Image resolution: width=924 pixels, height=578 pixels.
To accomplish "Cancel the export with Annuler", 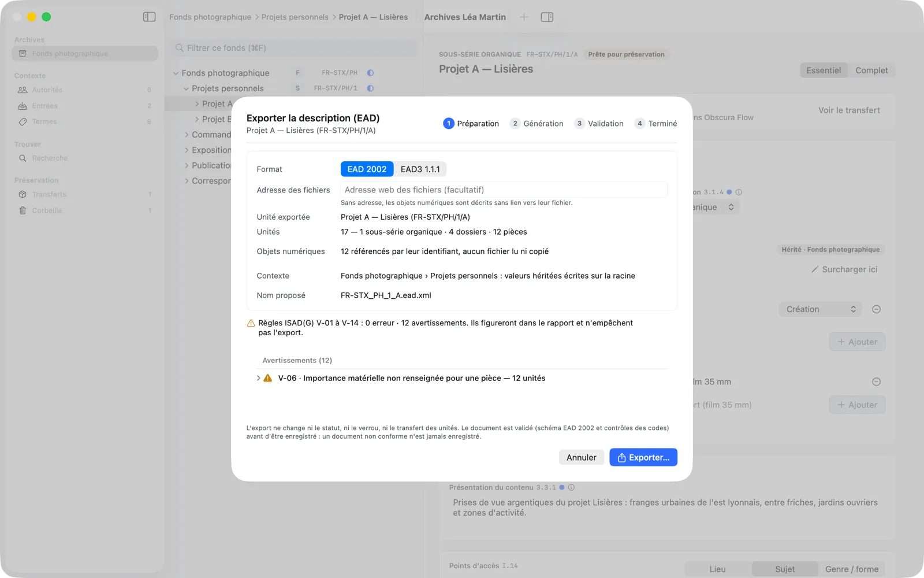I will (581, 457).
